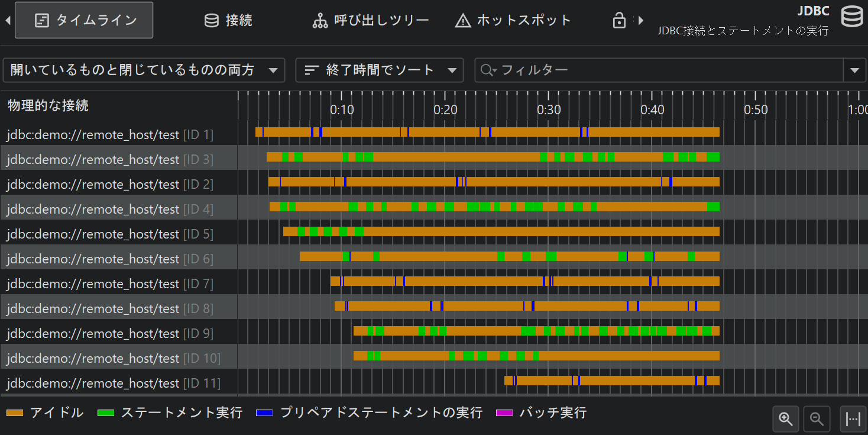Click the 0:40 time label on the ruler

pyautogui.click(x=652, y=110)
